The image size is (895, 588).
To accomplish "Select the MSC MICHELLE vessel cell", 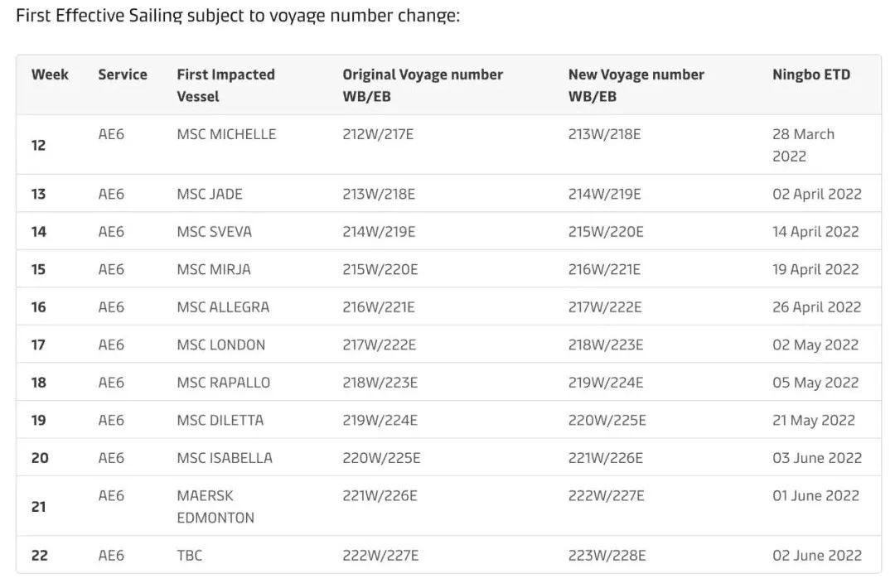I will coord(226,134).
